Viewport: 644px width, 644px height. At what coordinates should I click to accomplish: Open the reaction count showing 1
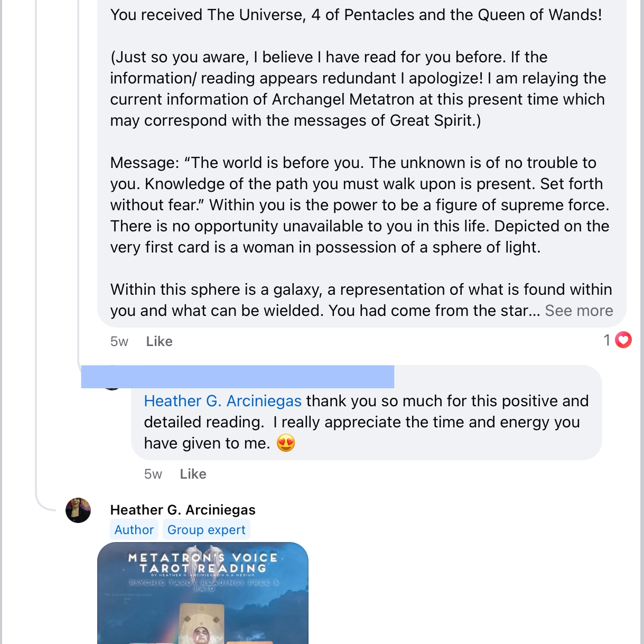tap(608, 340)
